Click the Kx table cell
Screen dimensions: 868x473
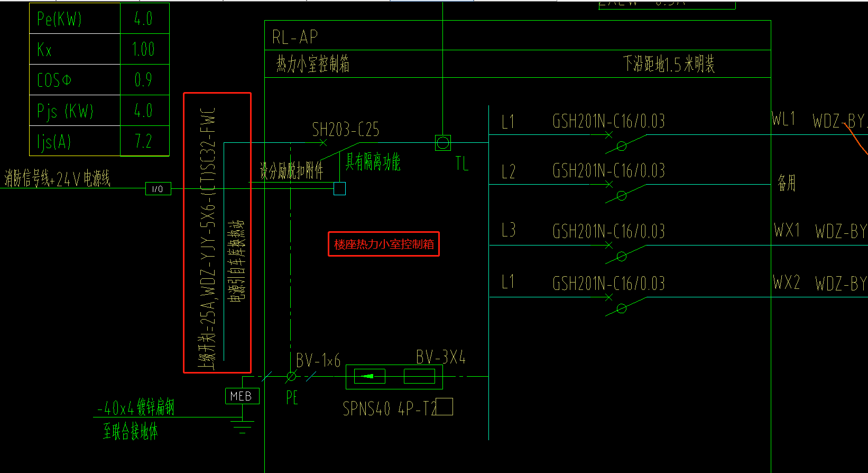[75, 49]
